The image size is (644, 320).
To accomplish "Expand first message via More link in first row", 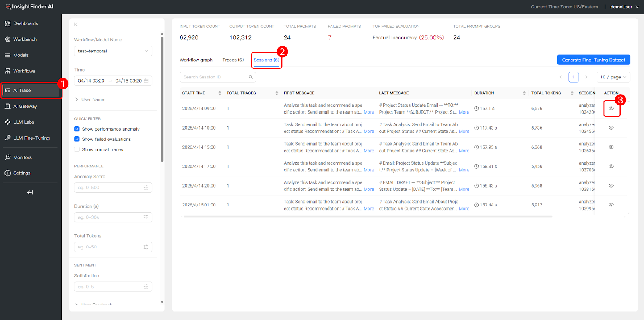I will pos(369,112).
